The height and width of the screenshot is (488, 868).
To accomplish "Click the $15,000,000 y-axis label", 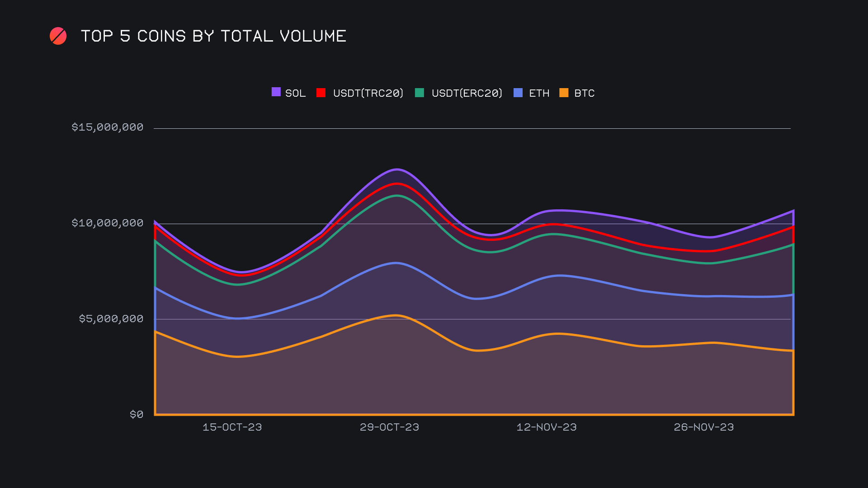I will coord(108,127).
